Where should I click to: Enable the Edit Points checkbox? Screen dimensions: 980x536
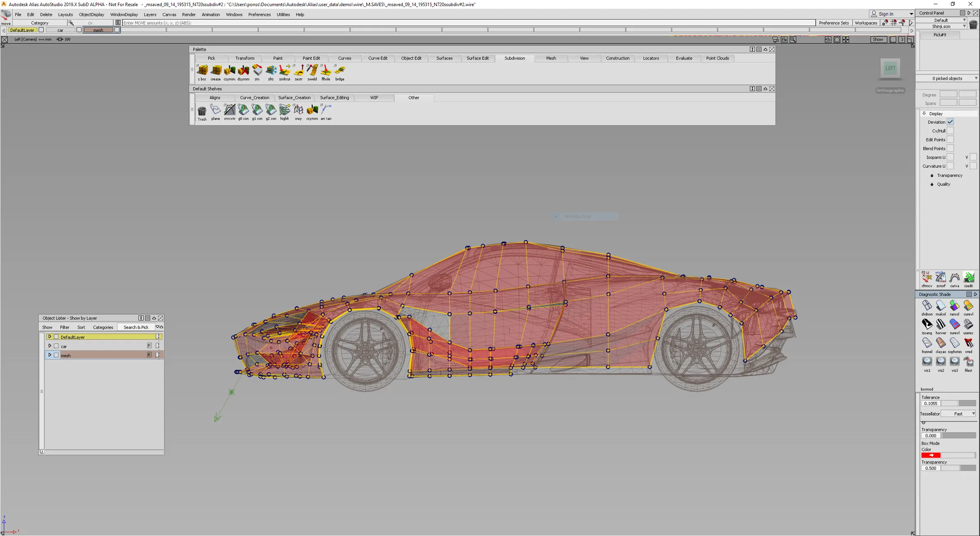(951, 140)
